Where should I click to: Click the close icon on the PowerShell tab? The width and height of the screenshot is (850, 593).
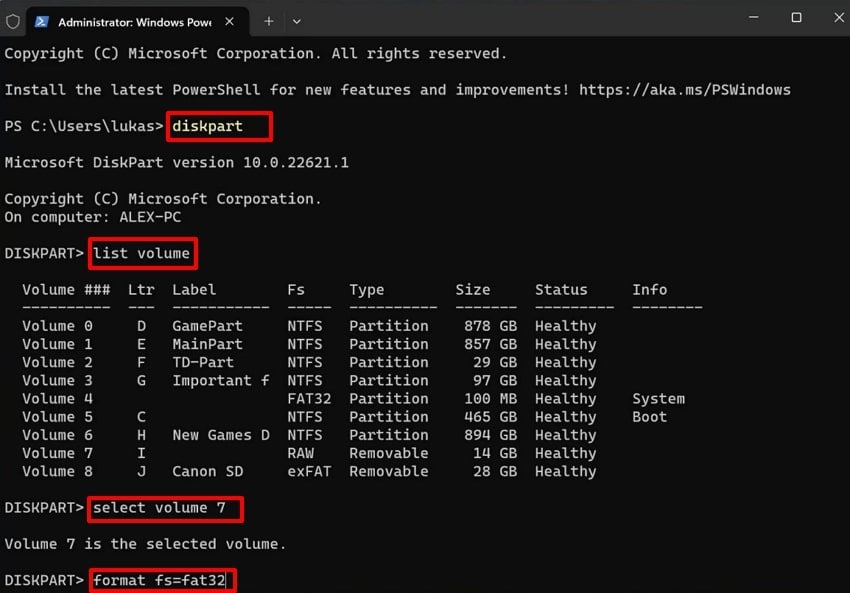[227, 20]
